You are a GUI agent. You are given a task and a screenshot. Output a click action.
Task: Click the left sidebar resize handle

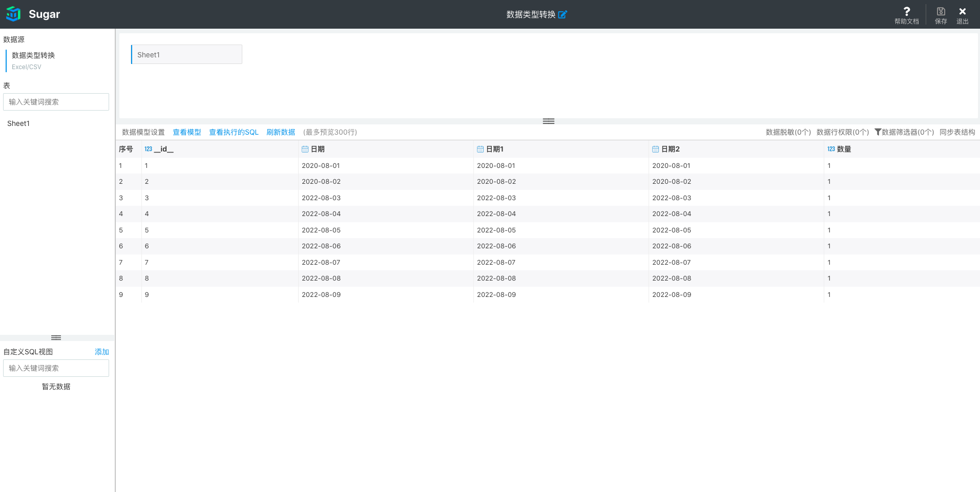coord(56,337)
